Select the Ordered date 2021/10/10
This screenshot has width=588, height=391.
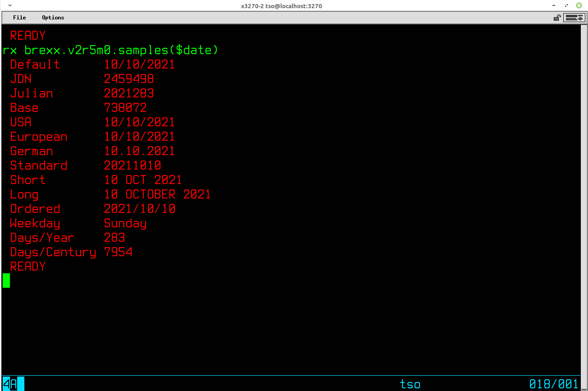click(x=139, y=208)
